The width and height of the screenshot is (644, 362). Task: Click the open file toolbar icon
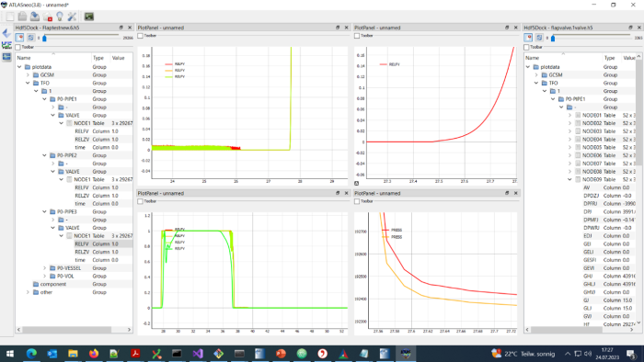tap(22, 17)
